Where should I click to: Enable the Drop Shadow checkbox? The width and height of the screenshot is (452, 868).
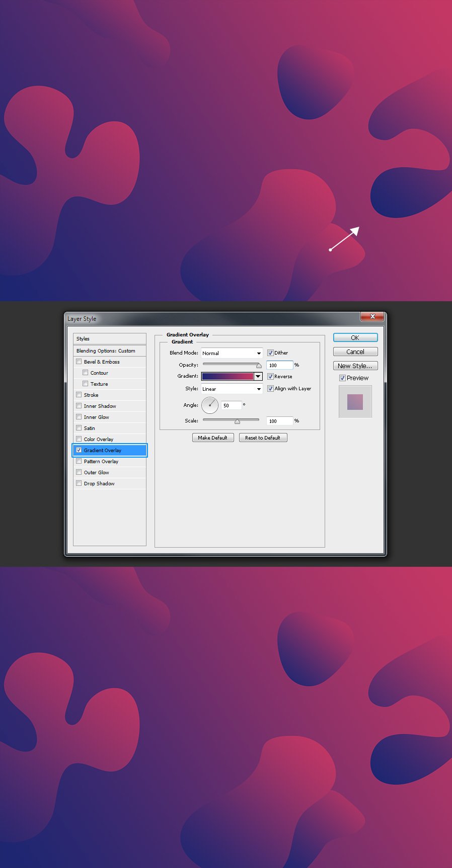79,483
